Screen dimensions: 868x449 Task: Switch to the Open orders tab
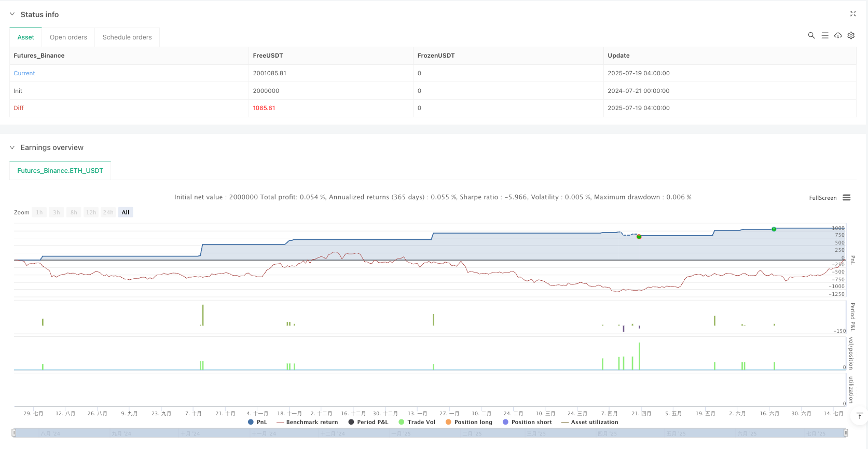[x=68, y=37]
